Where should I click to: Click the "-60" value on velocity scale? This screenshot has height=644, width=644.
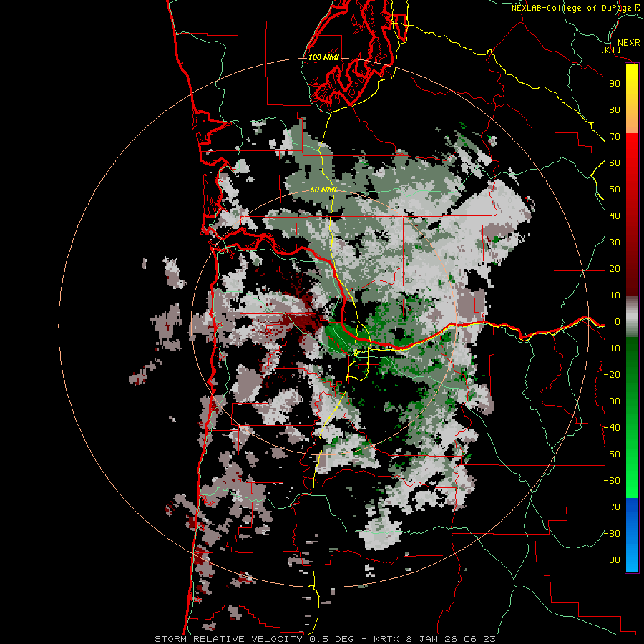click(x=612, y=481)
